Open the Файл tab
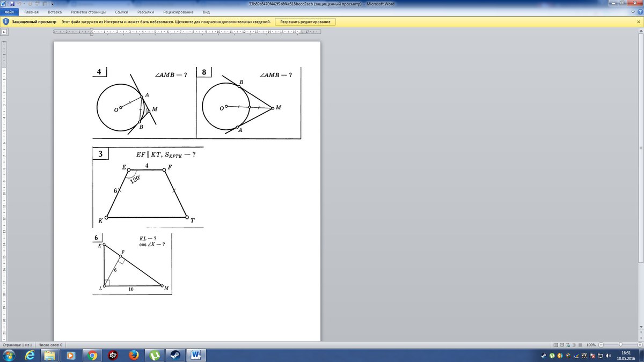 point(10,11)
